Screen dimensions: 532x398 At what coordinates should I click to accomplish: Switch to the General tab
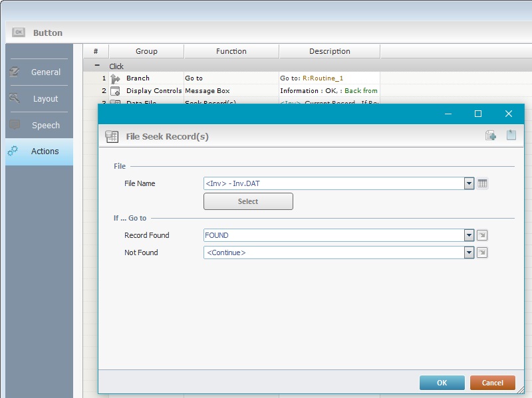click(x=39, y=72)
